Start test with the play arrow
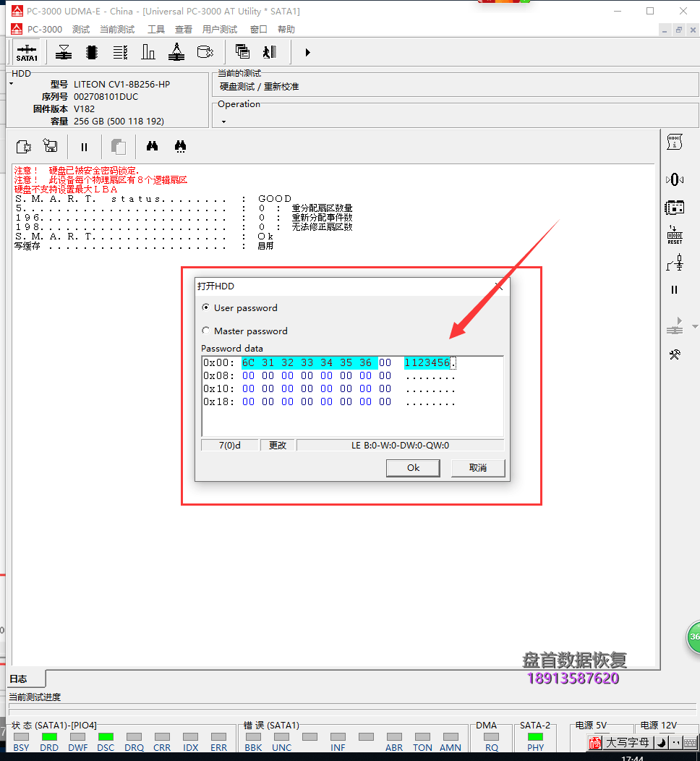 (307, 52)
